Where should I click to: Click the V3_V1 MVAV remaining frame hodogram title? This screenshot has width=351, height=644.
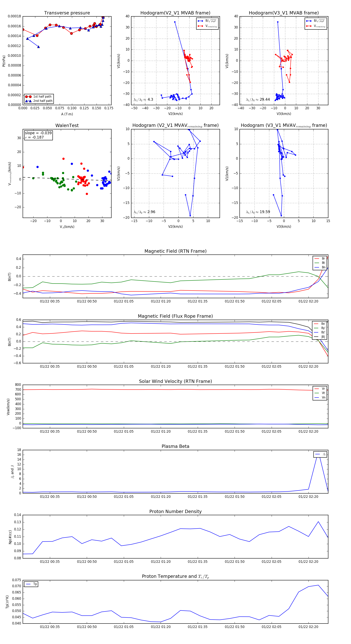click(284, 125)
